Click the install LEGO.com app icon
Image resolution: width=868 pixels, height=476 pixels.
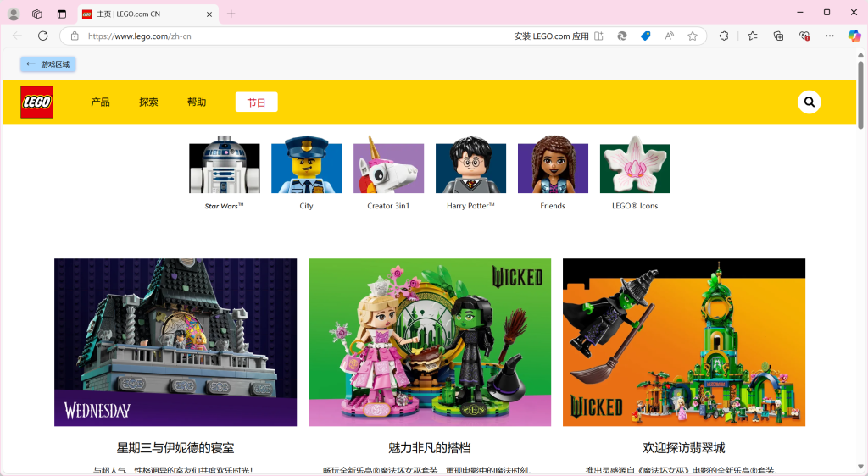[x=598, y=36]
